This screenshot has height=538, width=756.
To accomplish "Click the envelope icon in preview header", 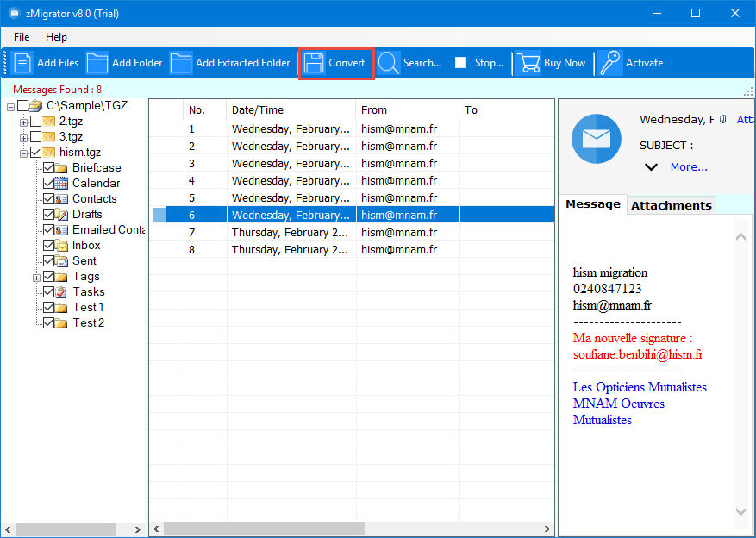I will [x=597, y=139].
